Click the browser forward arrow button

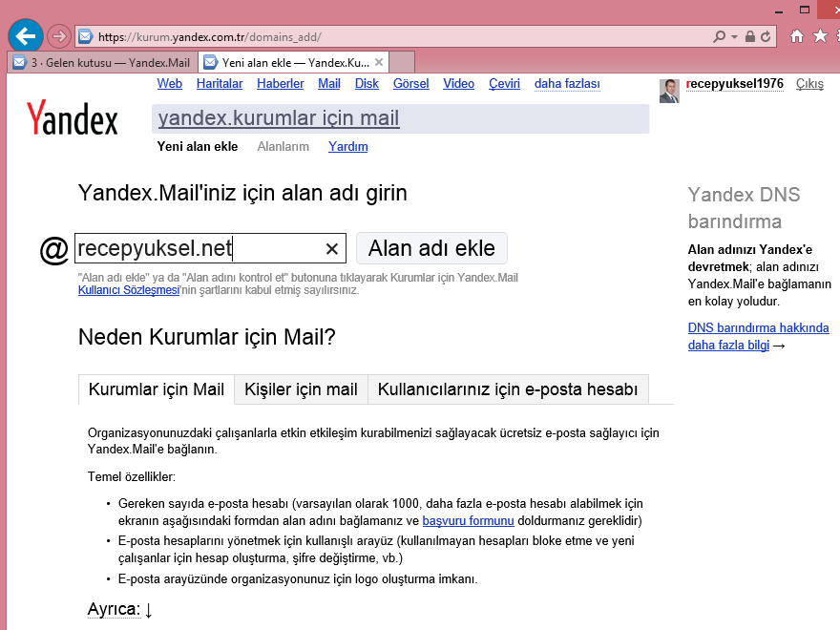[58, 36]
